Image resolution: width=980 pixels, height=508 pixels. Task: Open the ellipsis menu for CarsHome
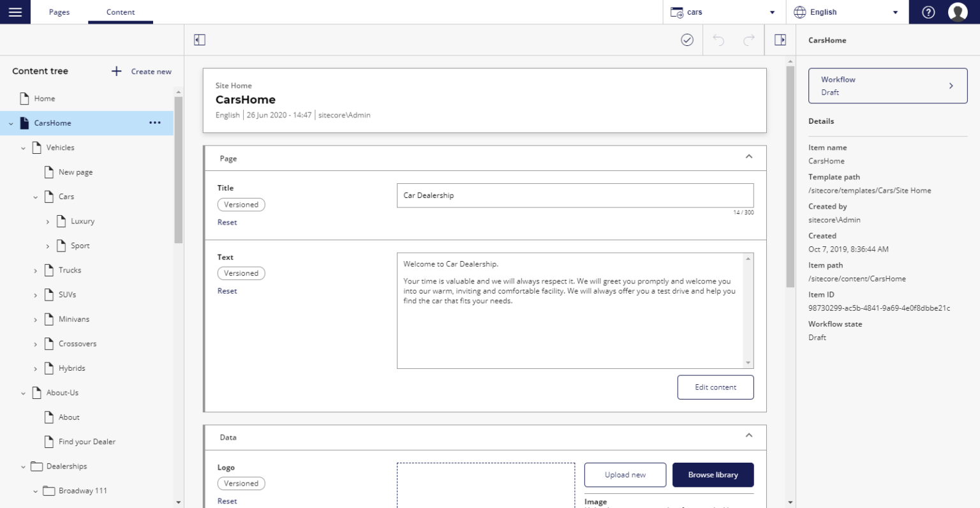(155, 123)
